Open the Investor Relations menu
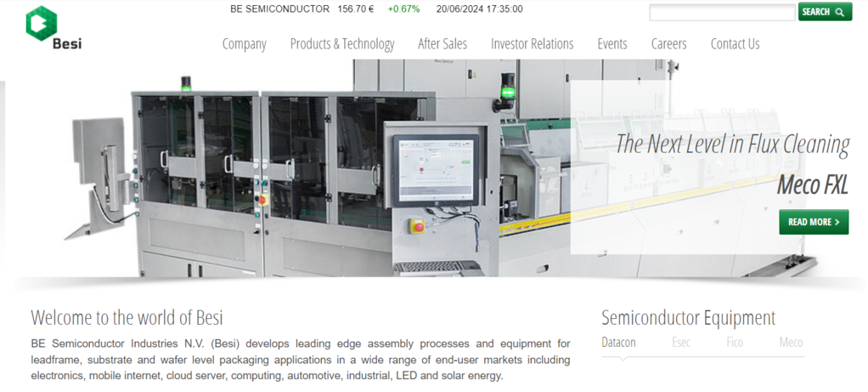Viewport: 868px width, 392px height. [x=532, y=44]
